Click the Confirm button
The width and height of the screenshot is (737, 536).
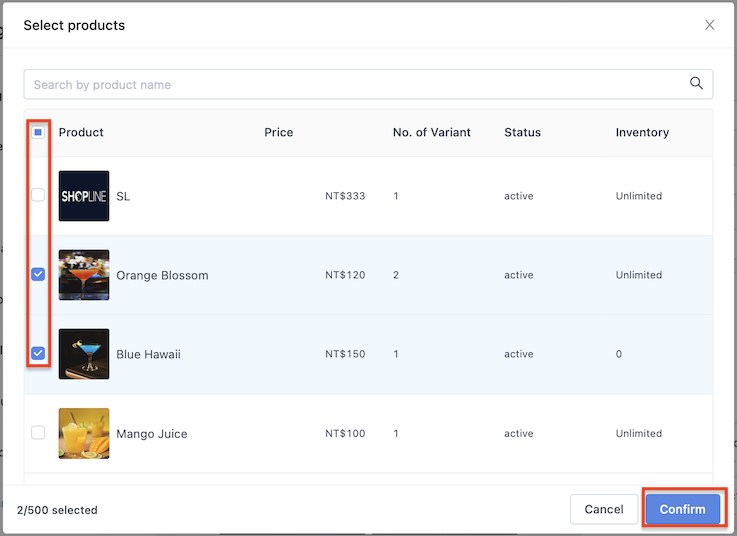pyautogui.click(x=682, y=509)
